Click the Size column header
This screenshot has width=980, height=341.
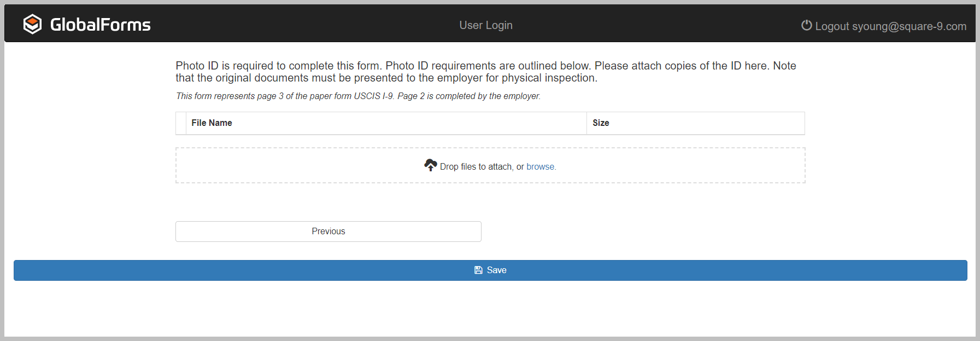click(601, 123)
